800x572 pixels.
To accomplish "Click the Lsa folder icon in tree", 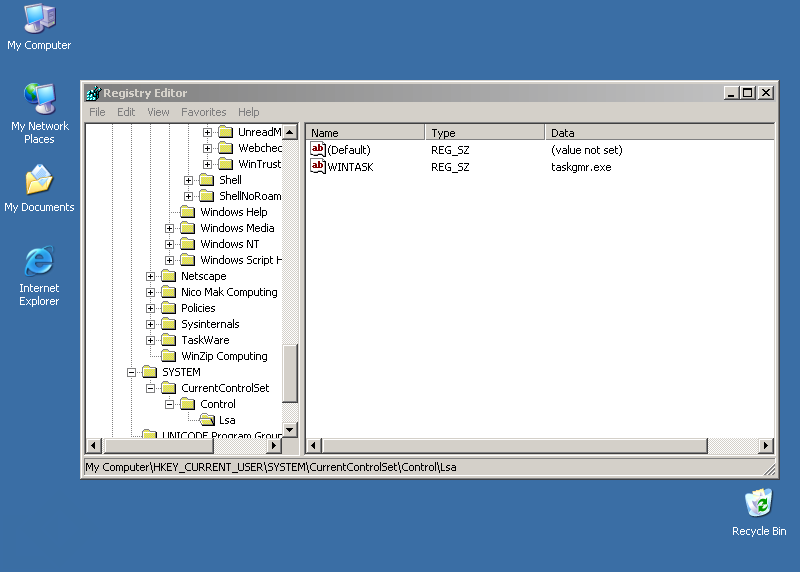I will [x=207, y=420].
